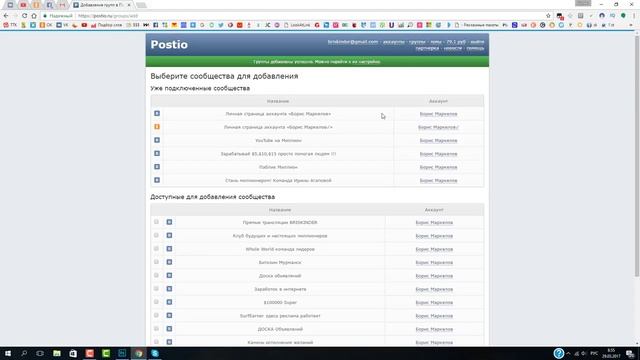The height and width of the screenshot is (360, 640).
Task: Open партнерка in Postio header menu
Action: pyautogui.click(x=427, y=48)
